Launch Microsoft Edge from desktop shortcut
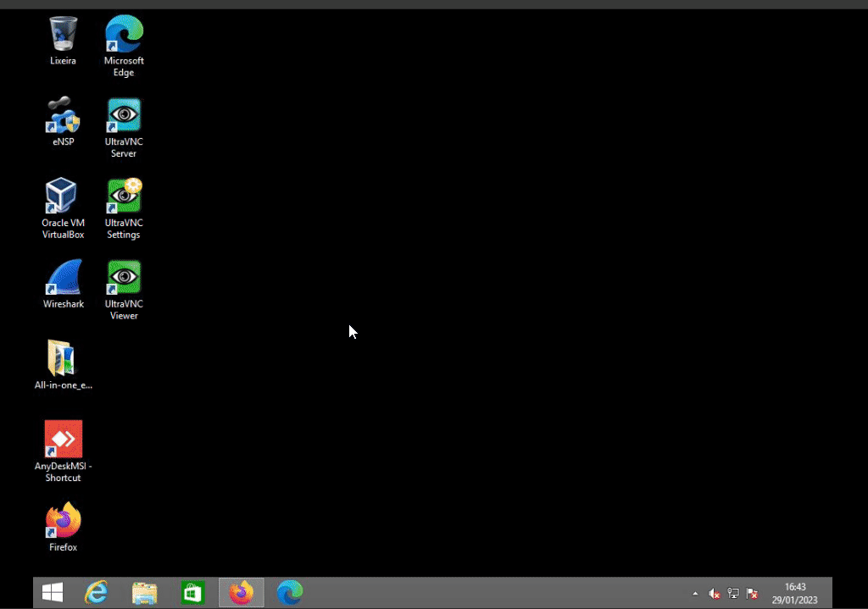The height and width of the screenshot is (609, 868). point(124,47)
